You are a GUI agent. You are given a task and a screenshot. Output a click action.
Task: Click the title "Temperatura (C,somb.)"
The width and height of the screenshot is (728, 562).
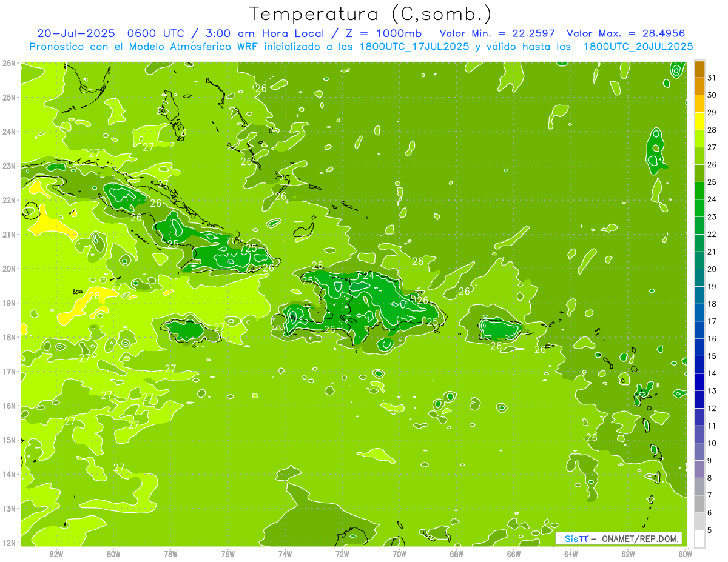point(371,15)
